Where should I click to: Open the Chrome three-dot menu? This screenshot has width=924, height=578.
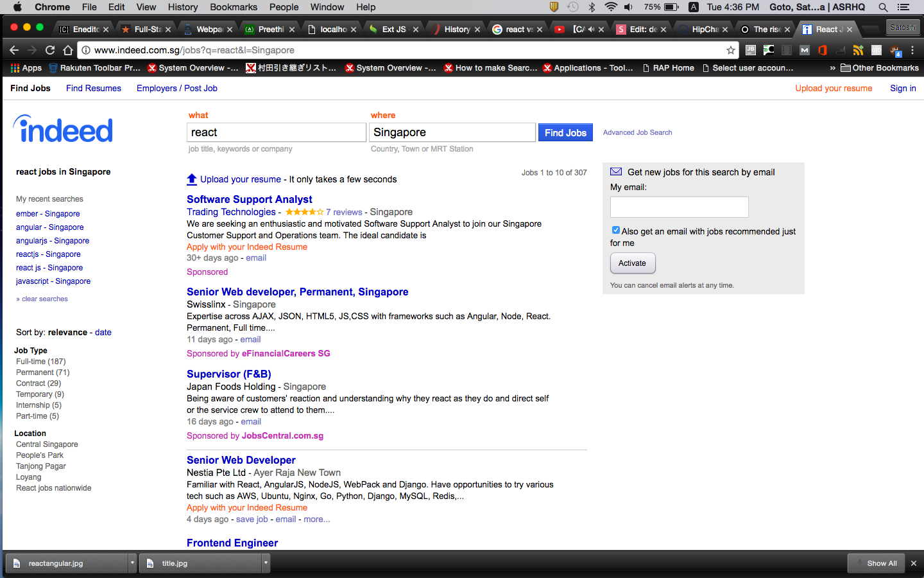tap(912, 50)
